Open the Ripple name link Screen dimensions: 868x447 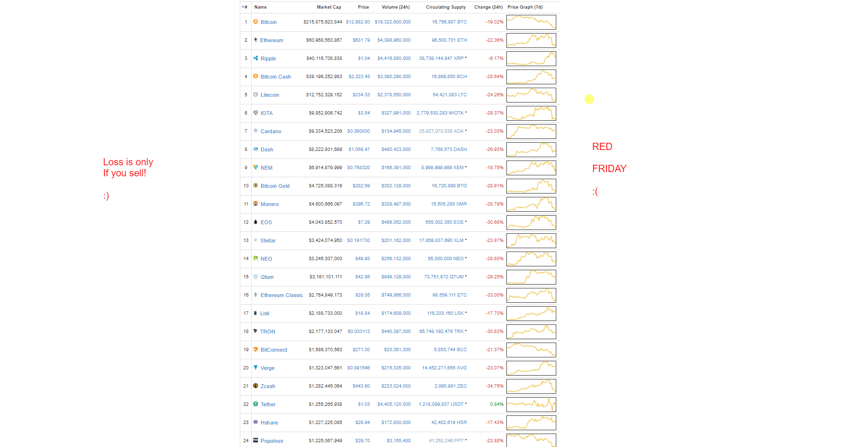click(x=268, y=58)
